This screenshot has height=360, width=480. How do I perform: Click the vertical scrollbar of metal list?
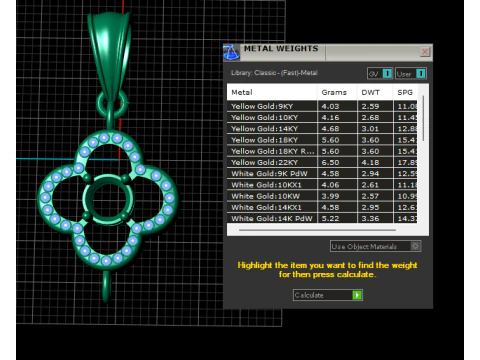pyautogui.click(x=423, y=118)
